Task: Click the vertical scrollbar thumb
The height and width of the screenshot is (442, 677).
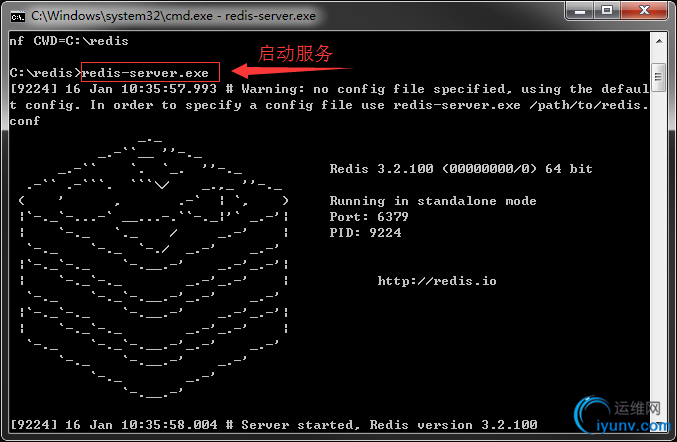Action: (x=658, y=77)
